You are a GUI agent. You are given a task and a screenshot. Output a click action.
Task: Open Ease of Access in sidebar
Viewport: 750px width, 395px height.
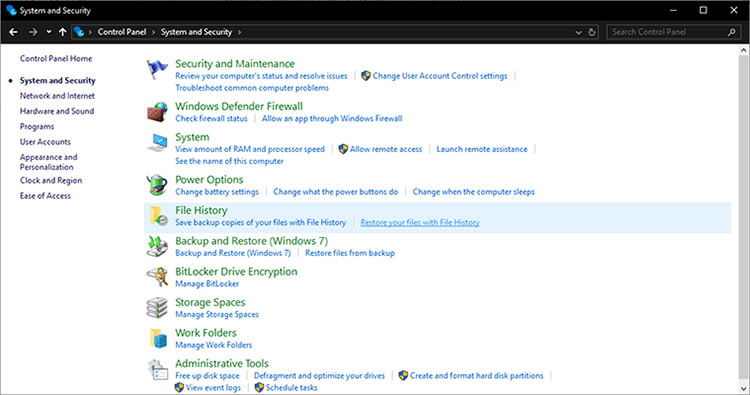coord(45,196)
